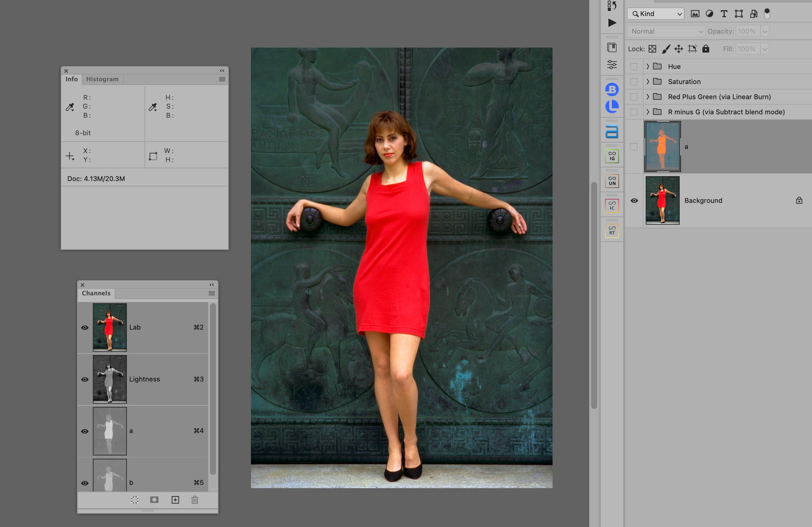Click the layer 'a' thumbnail
The height and width of the screenshot is (527, 812).
click(662, 146)
